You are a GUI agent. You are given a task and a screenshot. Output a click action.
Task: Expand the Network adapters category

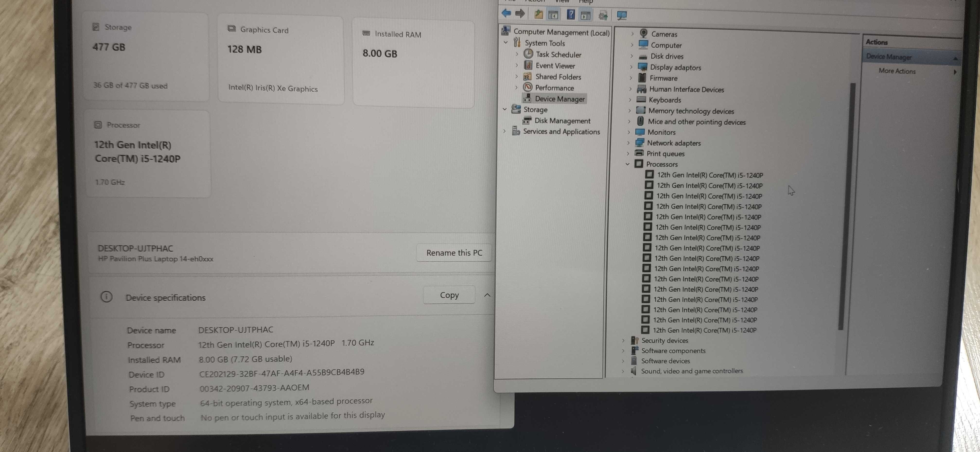coord(628,143)
